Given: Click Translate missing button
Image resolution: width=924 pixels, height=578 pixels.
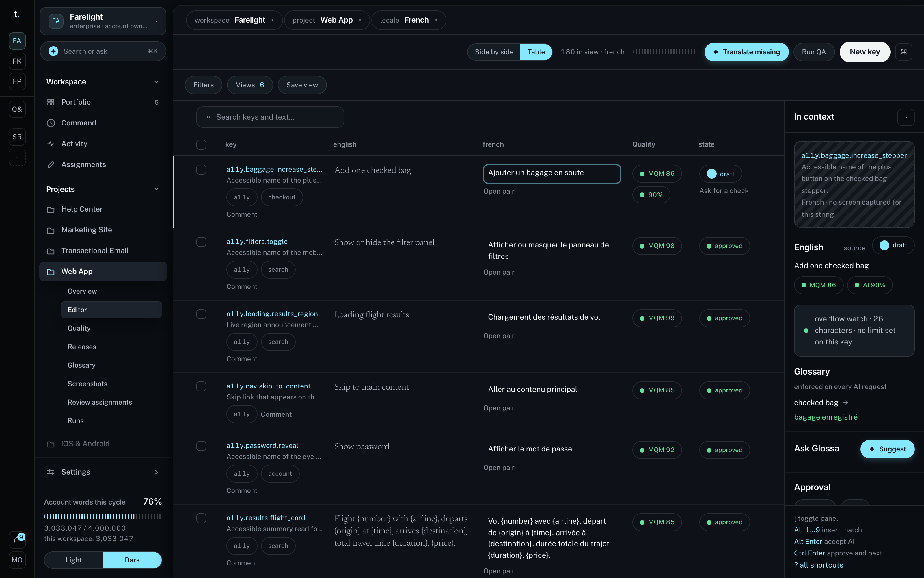Looking at the screenshot, I should pos(746,52).
